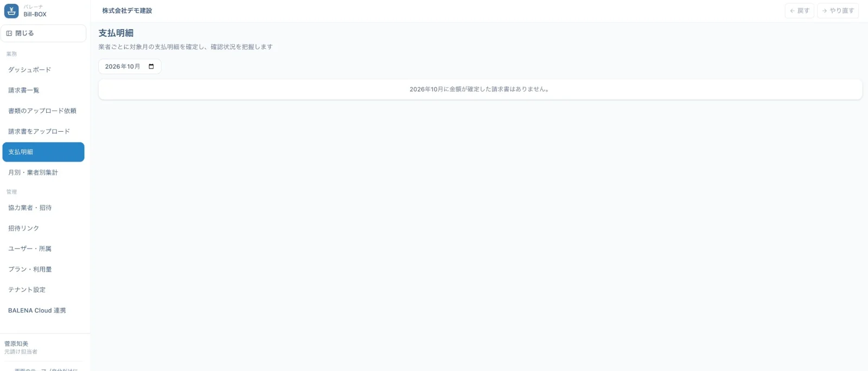This screenshot has width=868, height=371.
Task: Select the 支払明細 sidebar item
Action: (43, 152)
